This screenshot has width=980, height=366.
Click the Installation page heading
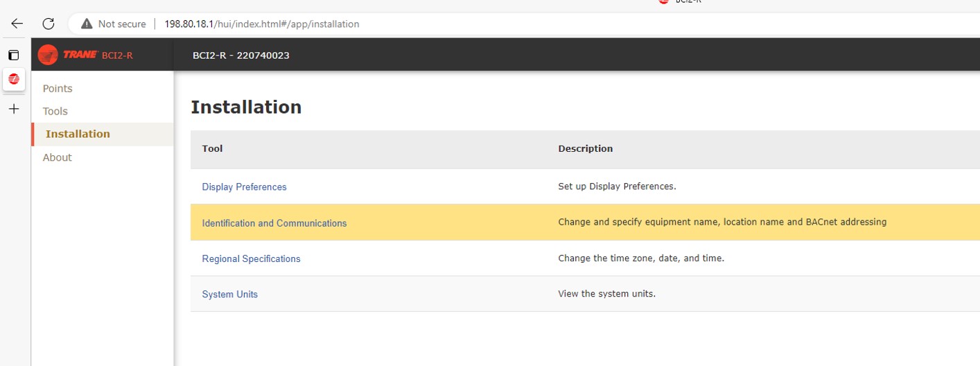(246, 107)
